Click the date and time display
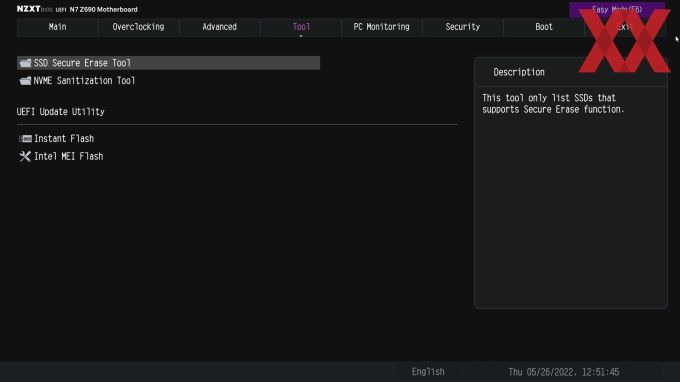 [564, 372]
